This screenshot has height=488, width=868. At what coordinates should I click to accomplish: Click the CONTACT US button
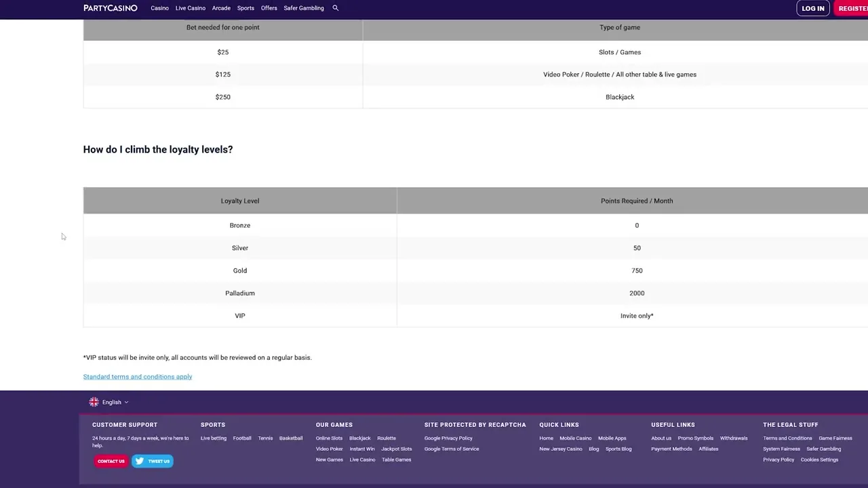(111, 461)
